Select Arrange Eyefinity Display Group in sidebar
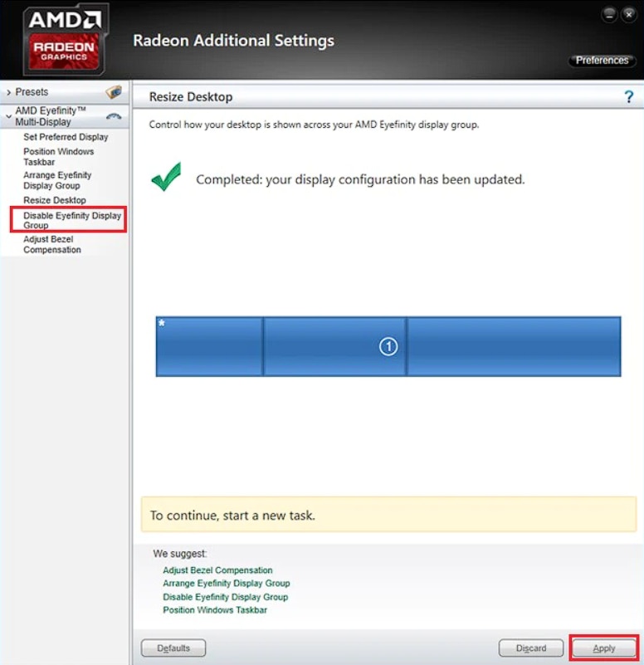This screenshot has height=665, width=644. tap(57, 180)
